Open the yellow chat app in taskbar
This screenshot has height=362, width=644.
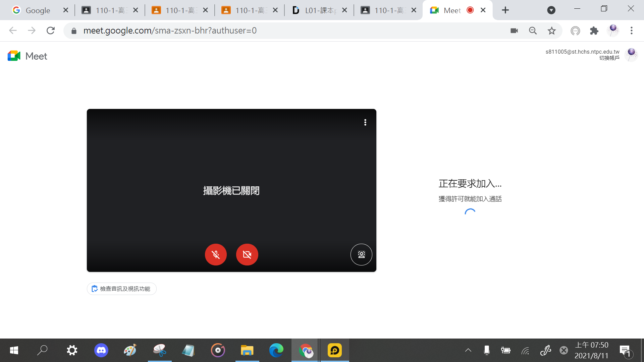[335, 350]
